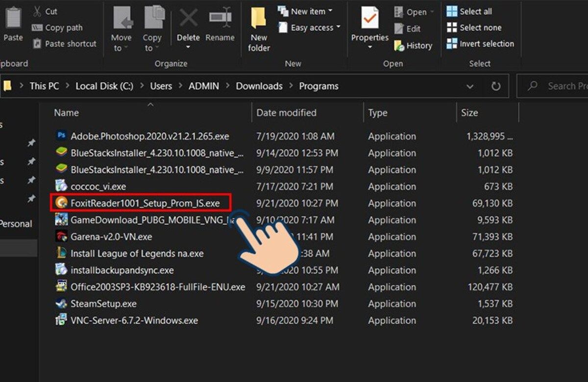588x382 pixels.
Task: Sort files by the Date modified column
Action: 287,113
